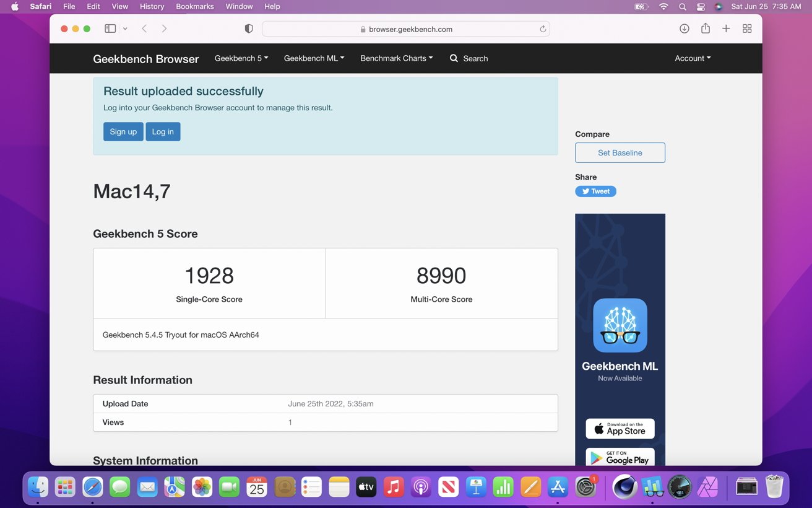The height and width of the screenshot is (508, 812).
Task: Check the battery status icon
Action: [642, 6]
